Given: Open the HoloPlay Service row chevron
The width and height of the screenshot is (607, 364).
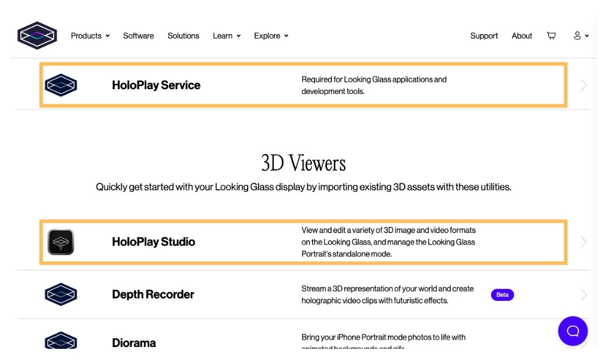Looking at the screenshot, I should [584, 85].
